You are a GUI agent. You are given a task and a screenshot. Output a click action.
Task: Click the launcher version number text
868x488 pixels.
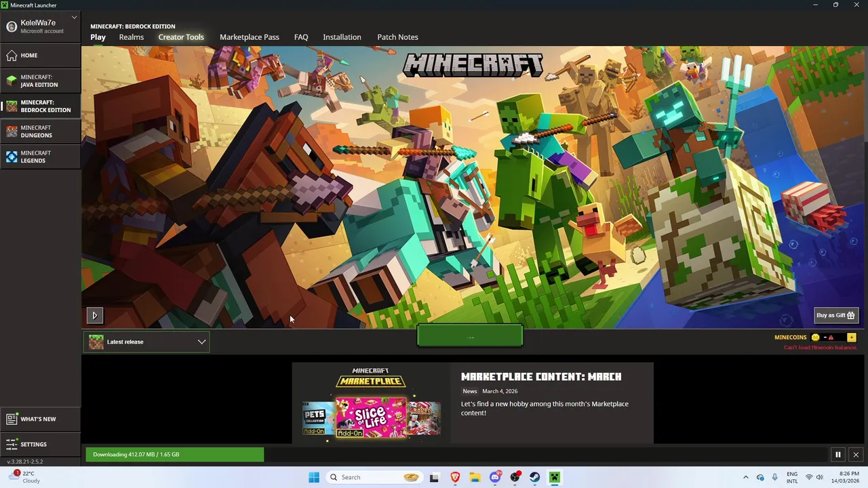(25, 462)
